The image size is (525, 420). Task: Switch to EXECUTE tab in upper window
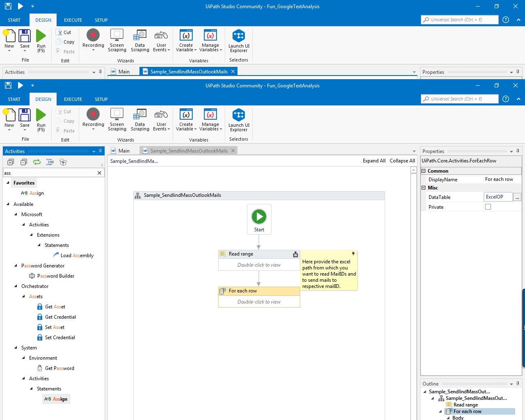(73, 20)
